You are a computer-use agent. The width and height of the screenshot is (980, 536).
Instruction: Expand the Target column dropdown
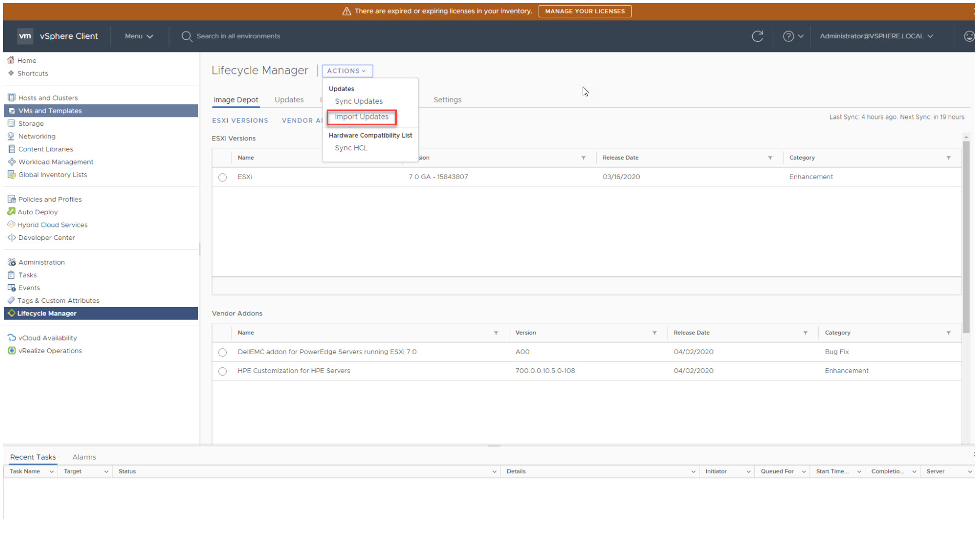point(106,472)
